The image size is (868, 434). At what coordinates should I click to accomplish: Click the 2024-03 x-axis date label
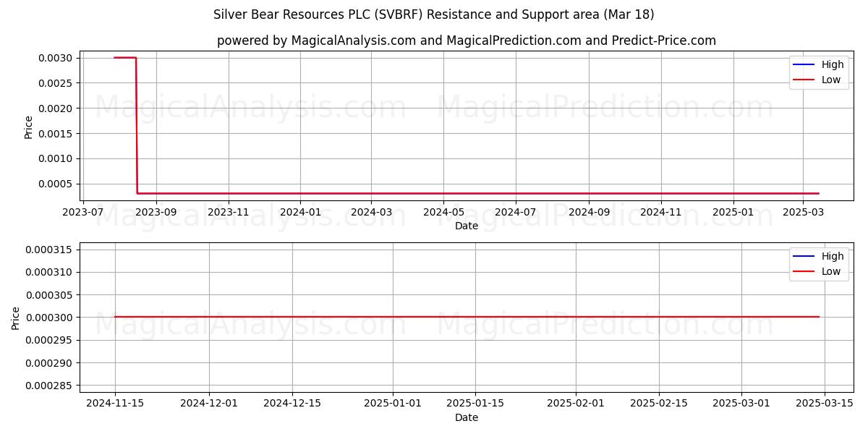(x=371, y=212)
